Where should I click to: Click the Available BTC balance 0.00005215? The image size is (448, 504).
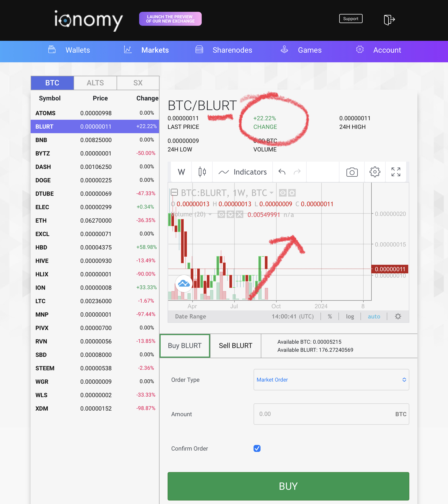tap(309, 342)
